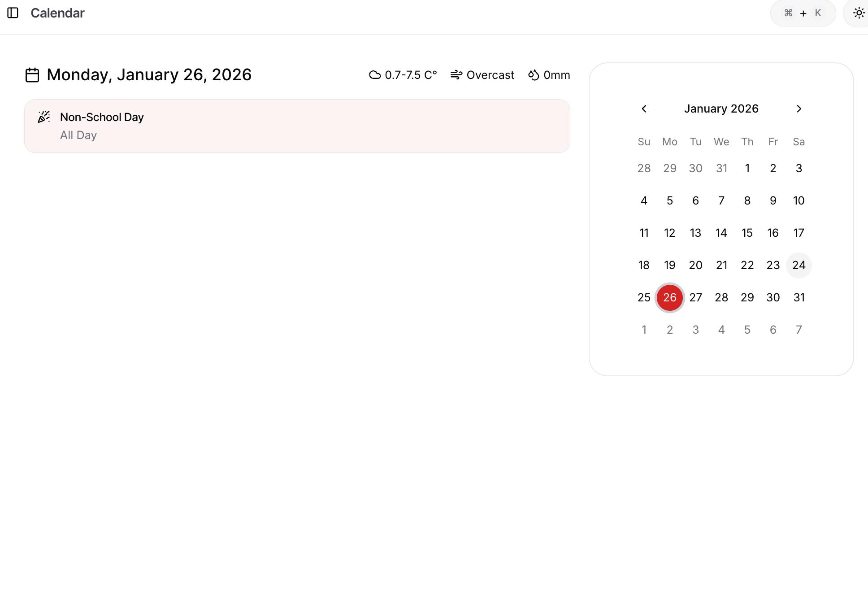Select January 1 in the calendar grid
The width and height of the screenshot is (868, 601).
coord(747,168)
